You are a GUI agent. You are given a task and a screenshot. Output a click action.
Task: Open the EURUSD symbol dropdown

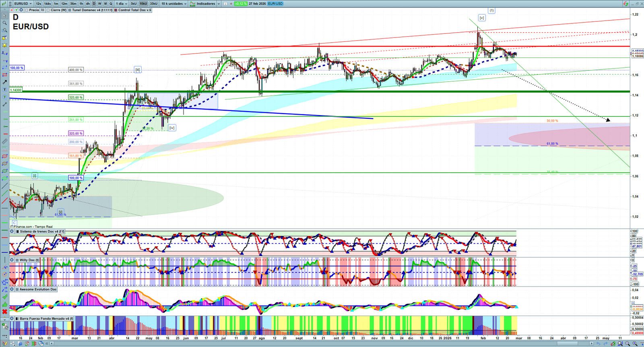tap(23, 4)
